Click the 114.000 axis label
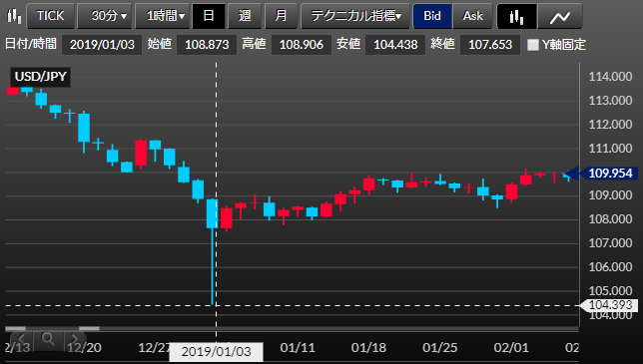This screenshot has height=364, width=643. [610, 77]
